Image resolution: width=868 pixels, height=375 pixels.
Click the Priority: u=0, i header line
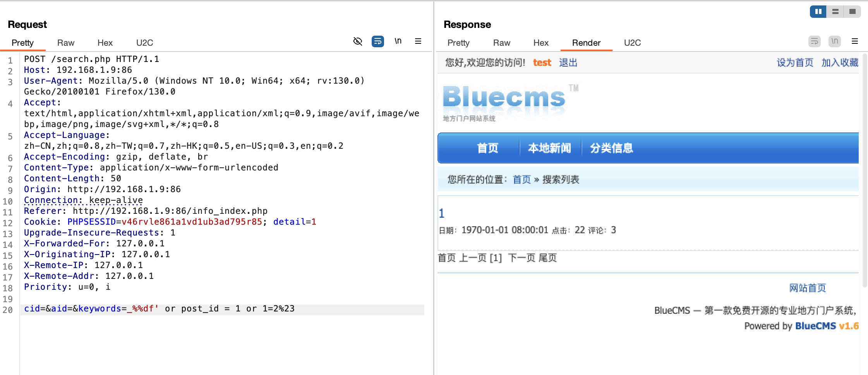pos(67,287)
